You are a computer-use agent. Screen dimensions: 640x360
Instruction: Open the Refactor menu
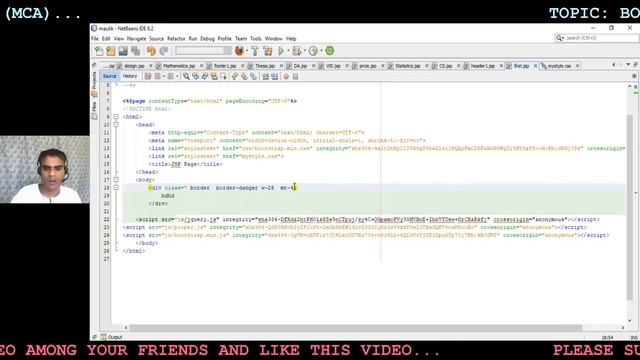176,39
